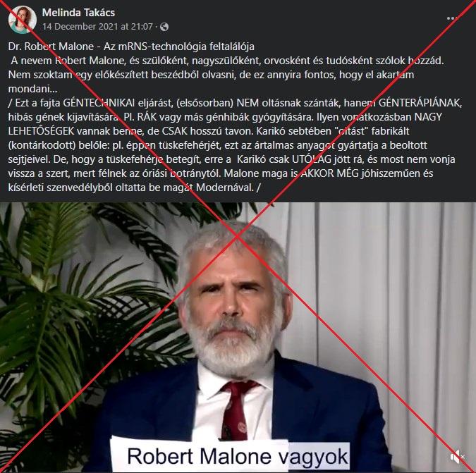Image resolution: width=476 pixels, height=473 pixels.
Task: Open Melinda Takács's profile via name link
Action: click(78, 13)
